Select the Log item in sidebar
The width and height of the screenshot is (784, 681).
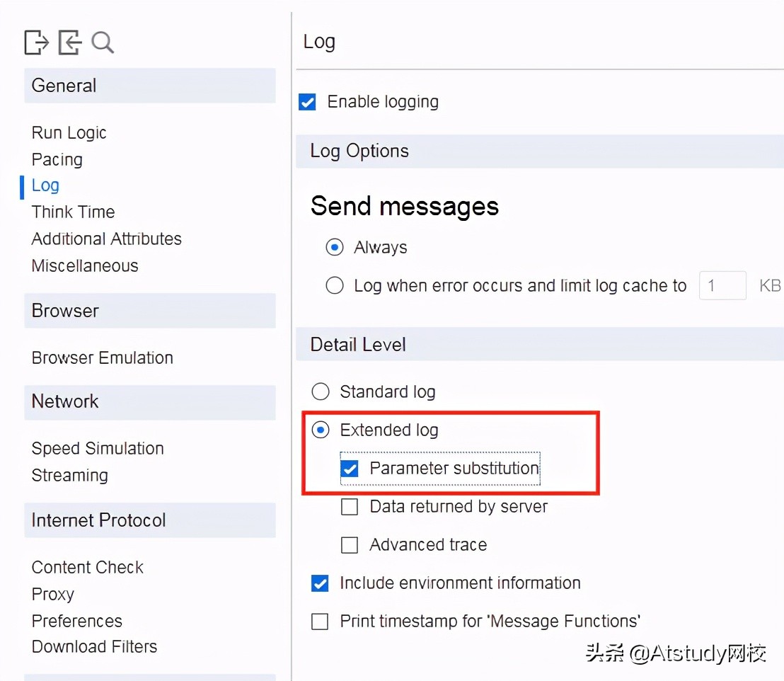[x=45, y=185]
